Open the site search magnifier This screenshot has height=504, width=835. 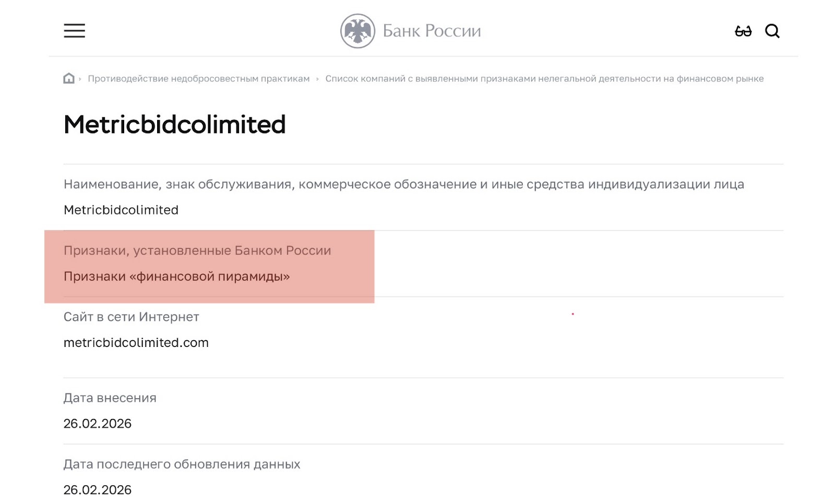772,31
